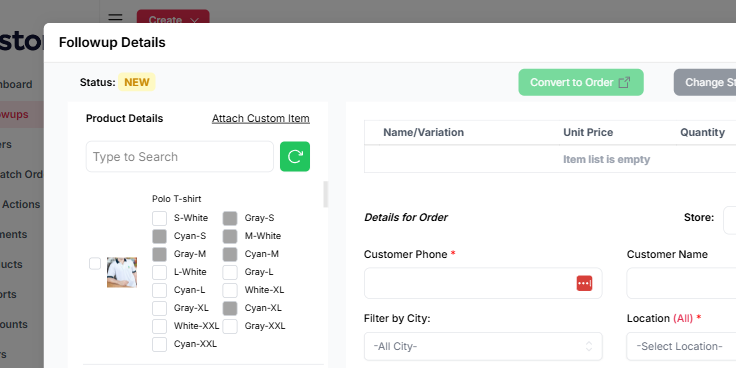Check the S-White variation checkbox

coord(160,218)
